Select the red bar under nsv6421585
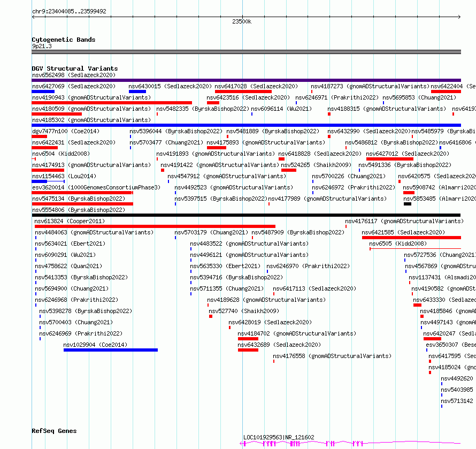Image resolution: width=476 pixels, height=449 pixels. tap(411, 238)
